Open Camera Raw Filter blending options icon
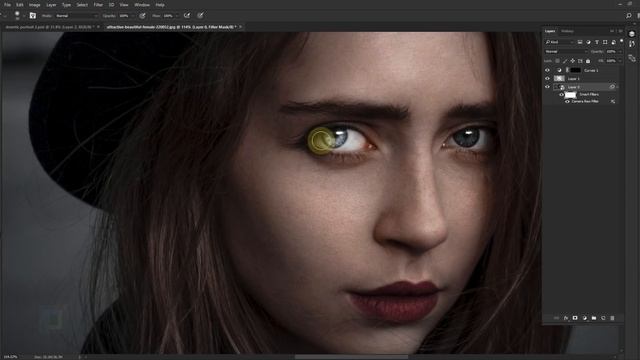The image size is (640, 360). click(613, 102)
